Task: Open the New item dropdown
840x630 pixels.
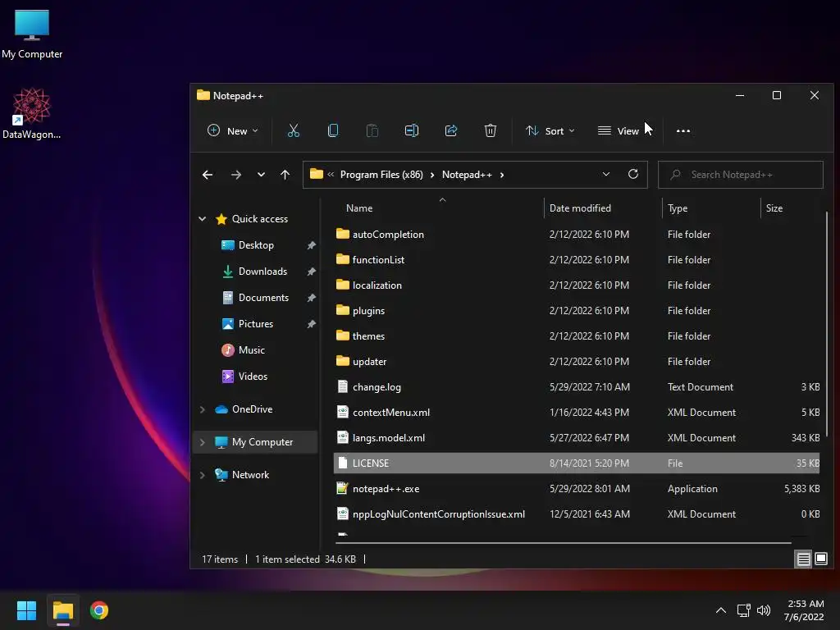Action: coord(232,130)
